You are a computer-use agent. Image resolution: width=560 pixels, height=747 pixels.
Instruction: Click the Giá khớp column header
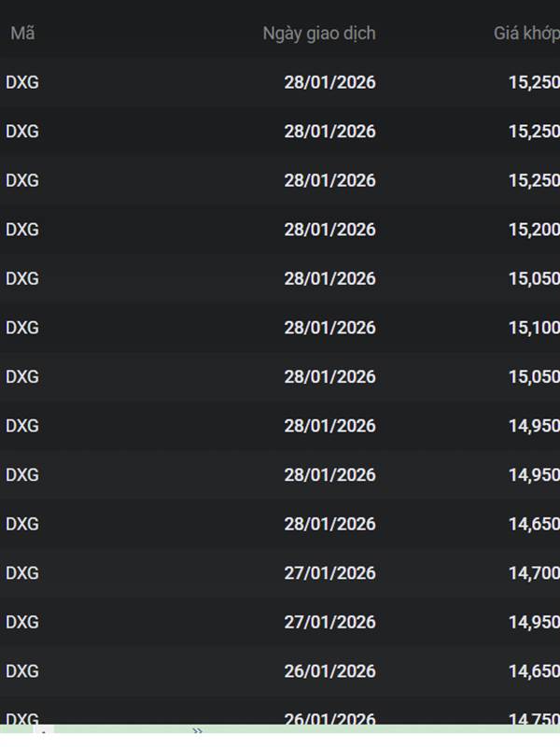pos(525,34)
